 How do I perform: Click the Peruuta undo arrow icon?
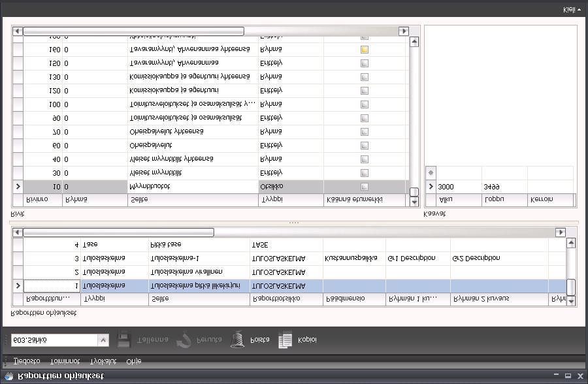pos(184,340)
